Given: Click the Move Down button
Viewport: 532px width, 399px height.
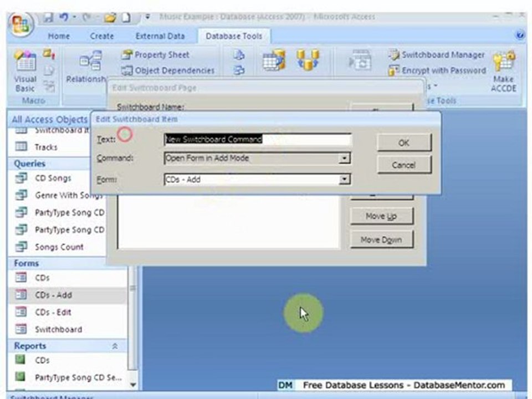Looking at the screenshot, I should click(382, 239).
